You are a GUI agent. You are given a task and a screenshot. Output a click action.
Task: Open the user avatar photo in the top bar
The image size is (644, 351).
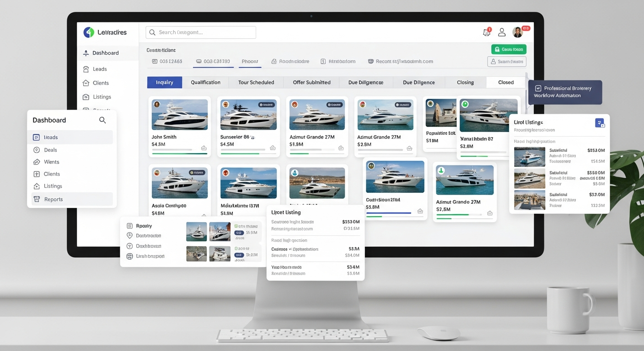[x=518, y=32]
